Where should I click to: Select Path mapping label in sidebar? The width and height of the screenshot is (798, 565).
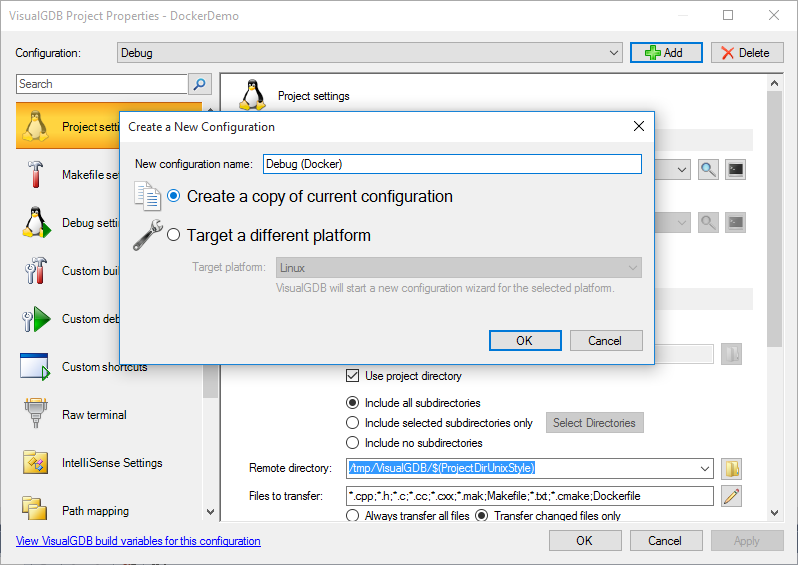[x=95, y=511]
